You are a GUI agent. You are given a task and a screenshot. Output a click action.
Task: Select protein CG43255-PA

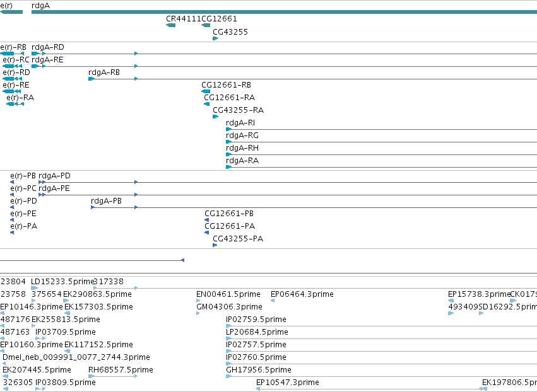[x=238, y=239]
